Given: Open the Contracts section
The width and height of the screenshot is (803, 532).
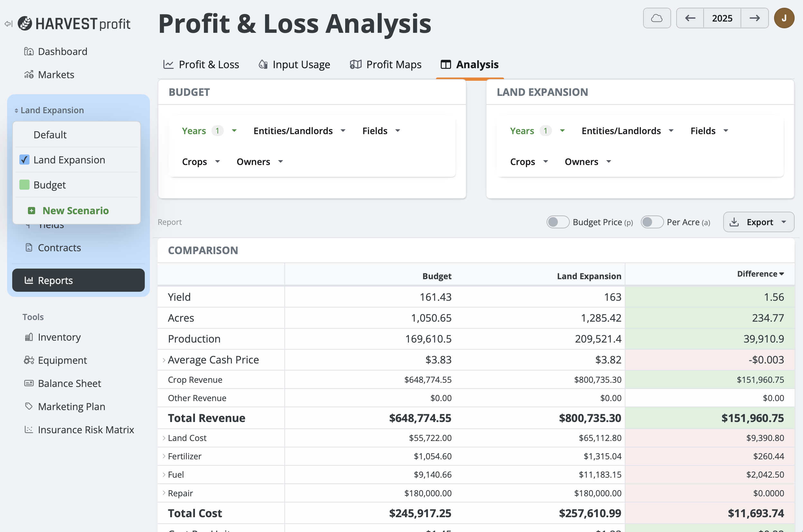Looking at the screenshot, I should point(60,247).
